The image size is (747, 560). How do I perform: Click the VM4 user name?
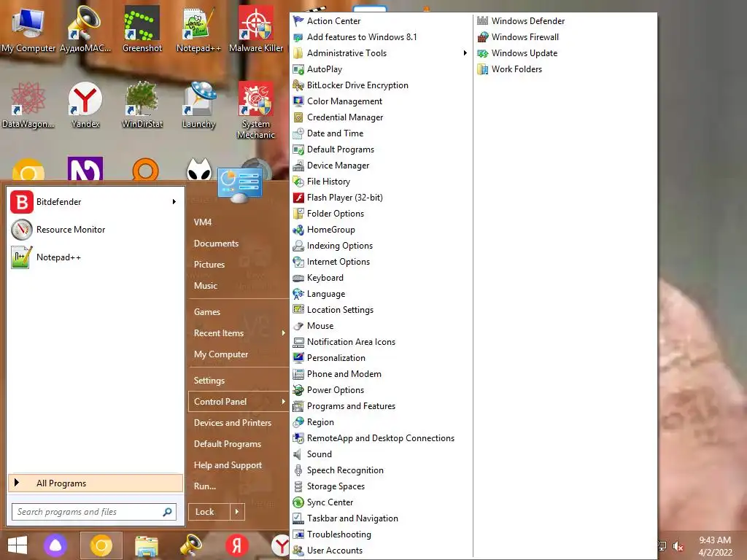coord(203,222)
